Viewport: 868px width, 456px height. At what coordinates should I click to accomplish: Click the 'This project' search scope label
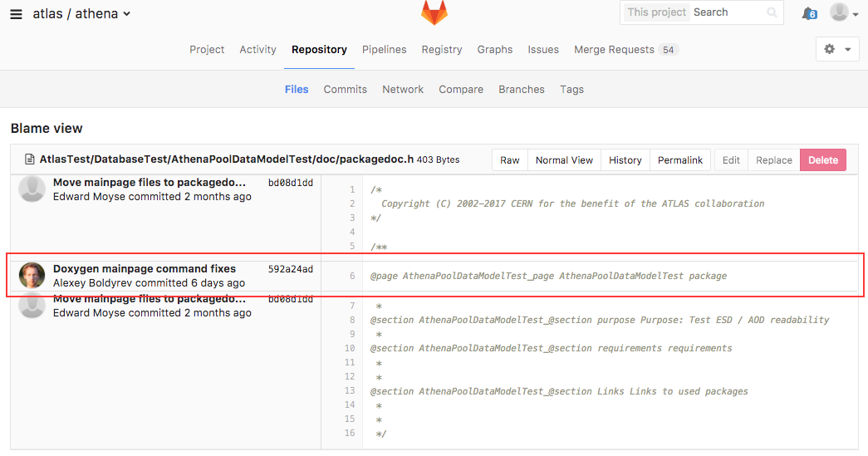tap(656, 12)
